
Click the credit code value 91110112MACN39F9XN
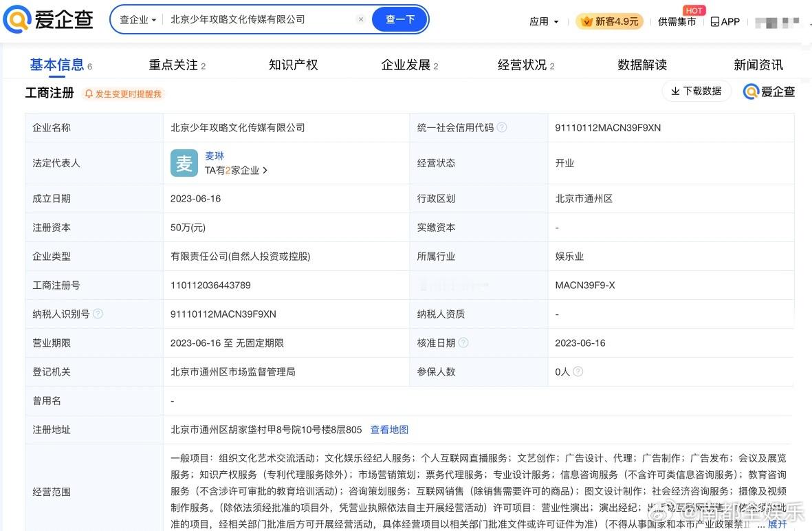click(608, 127)
